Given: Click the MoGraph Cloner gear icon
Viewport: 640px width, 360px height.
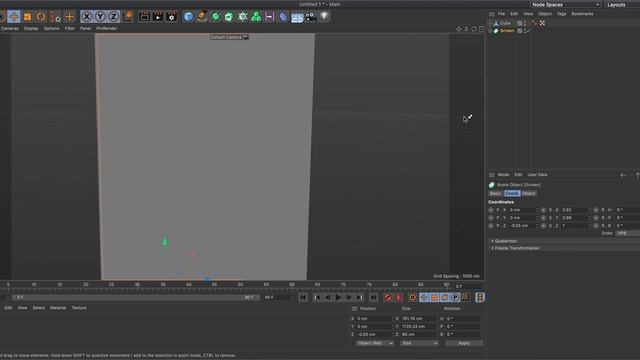Looking at the screenshot, I should [242, 17].
